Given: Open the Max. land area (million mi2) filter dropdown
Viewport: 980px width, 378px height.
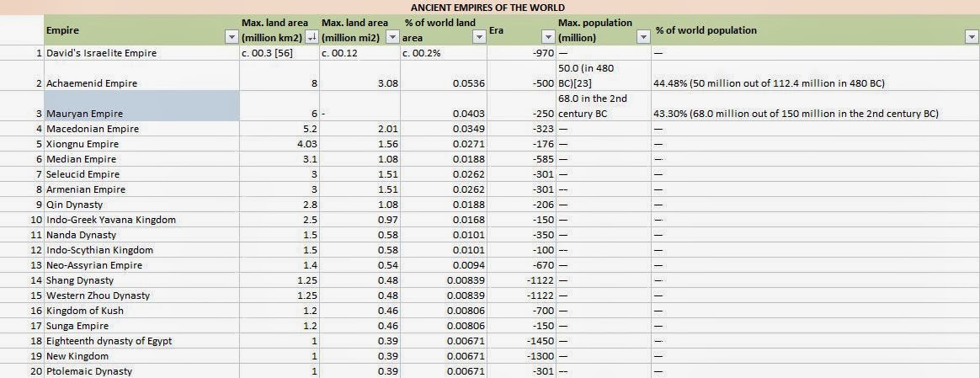Looking at the screenshot, I should [392, 38].
